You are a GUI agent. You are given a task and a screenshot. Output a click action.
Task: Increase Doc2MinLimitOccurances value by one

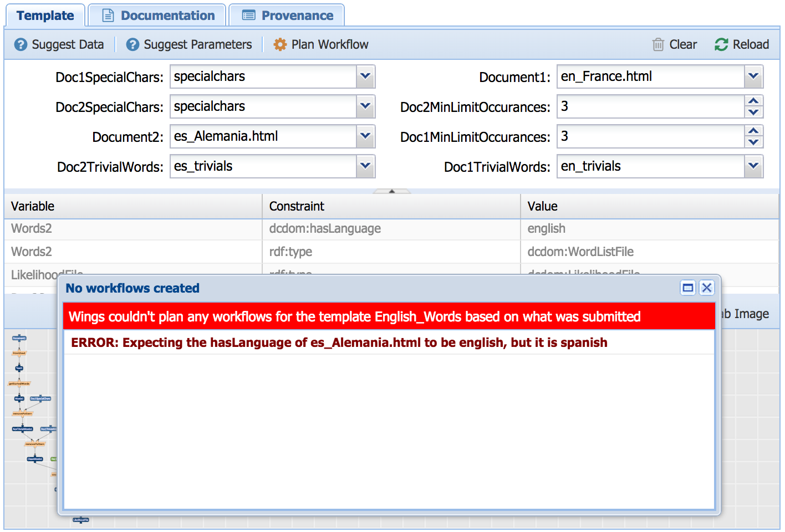[x=753, y=101]
